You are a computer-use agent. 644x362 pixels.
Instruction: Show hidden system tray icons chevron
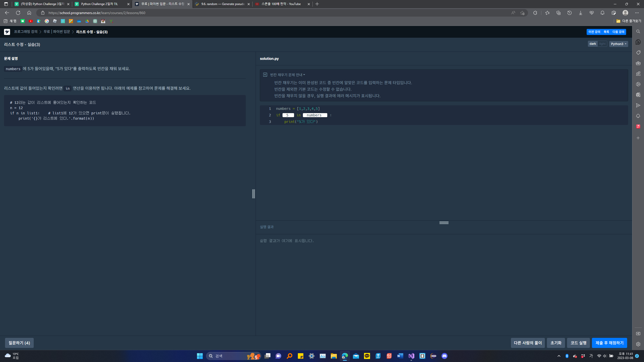[x=559, y=356]
